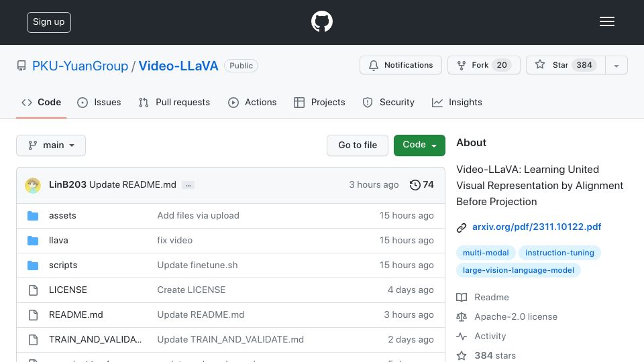The width and height of the screenshot is (644, 362).
Task: View the 384 stars link
Action: (486, 355)
